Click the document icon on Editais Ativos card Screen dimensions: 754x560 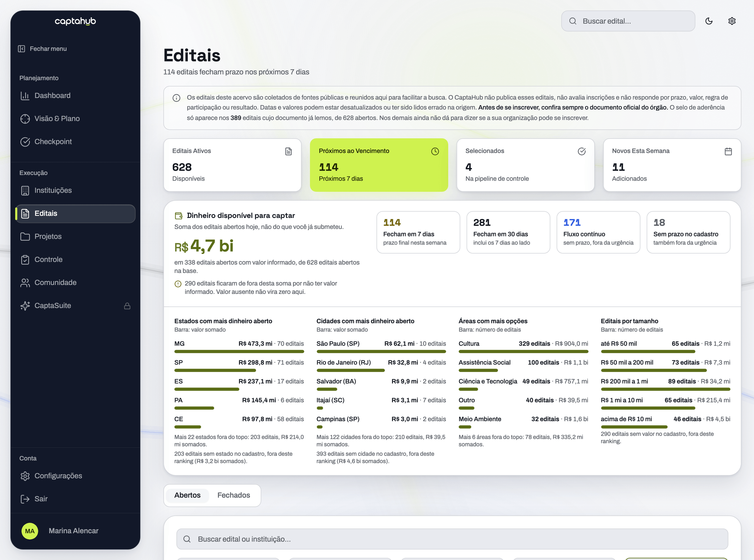pyautogui.click(x=288, y=151)
